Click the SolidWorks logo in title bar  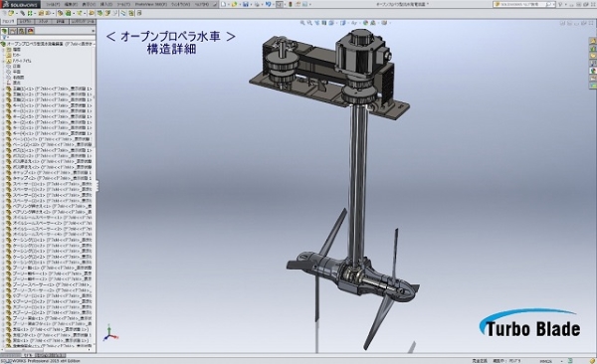[x=20, y=5]
